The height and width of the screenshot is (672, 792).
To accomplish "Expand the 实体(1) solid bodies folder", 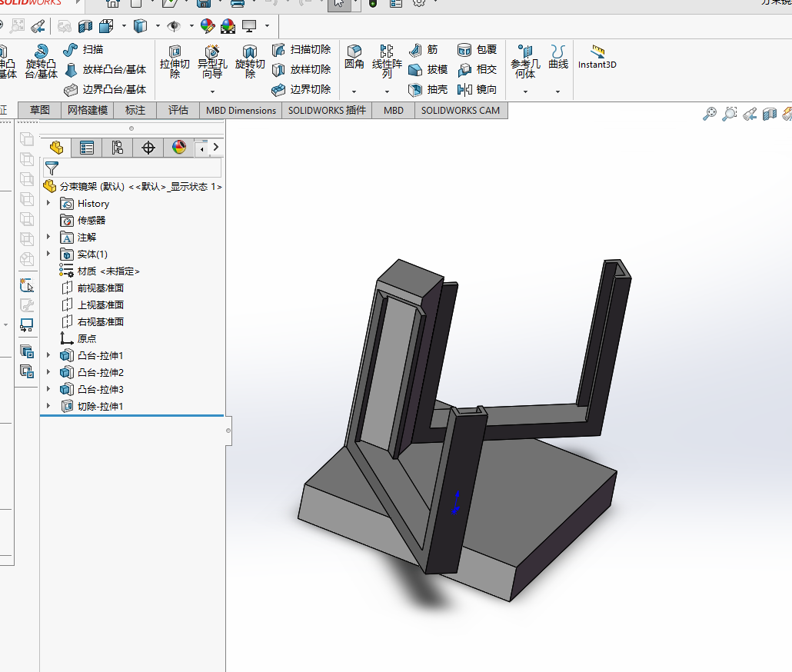I will [x=48, y=254].
